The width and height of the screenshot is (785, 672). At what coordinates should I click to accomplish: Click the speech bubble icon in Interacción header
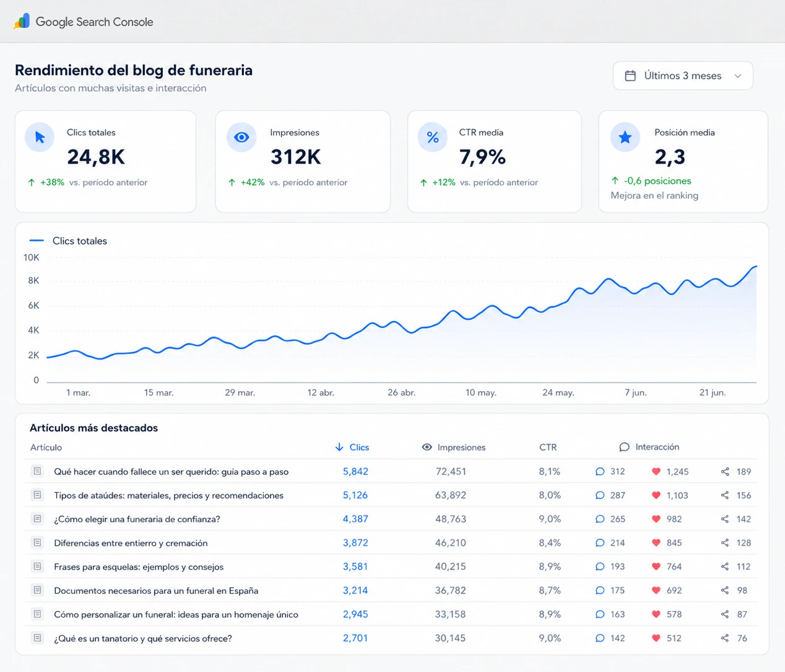(x=624, y=447)
